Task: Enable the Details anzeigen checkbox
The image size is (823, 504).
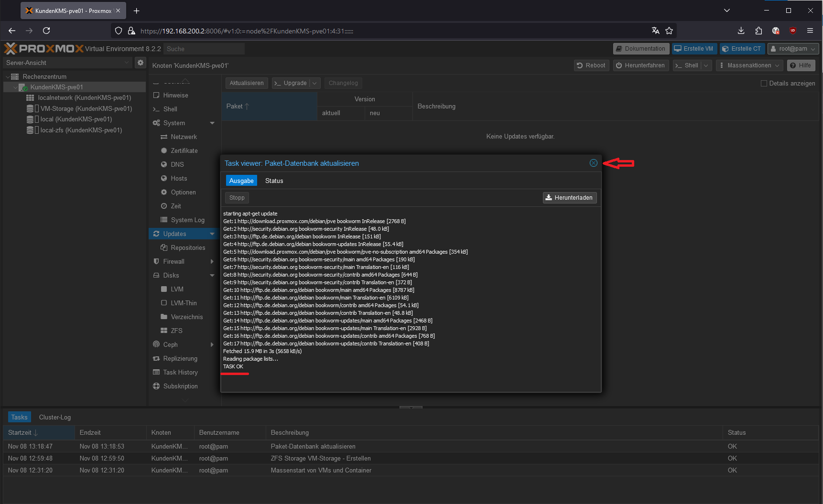Action: (764, 84)
